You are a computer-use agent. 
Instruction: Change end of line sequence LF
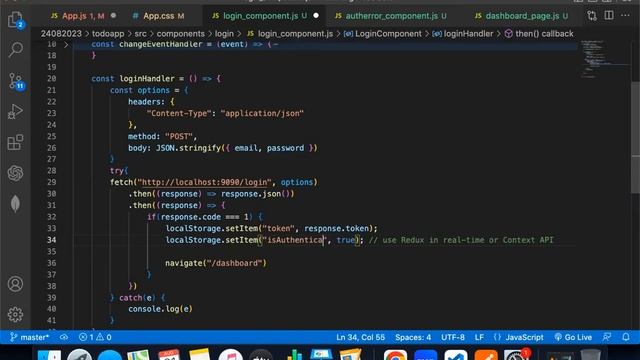point(479,337)
